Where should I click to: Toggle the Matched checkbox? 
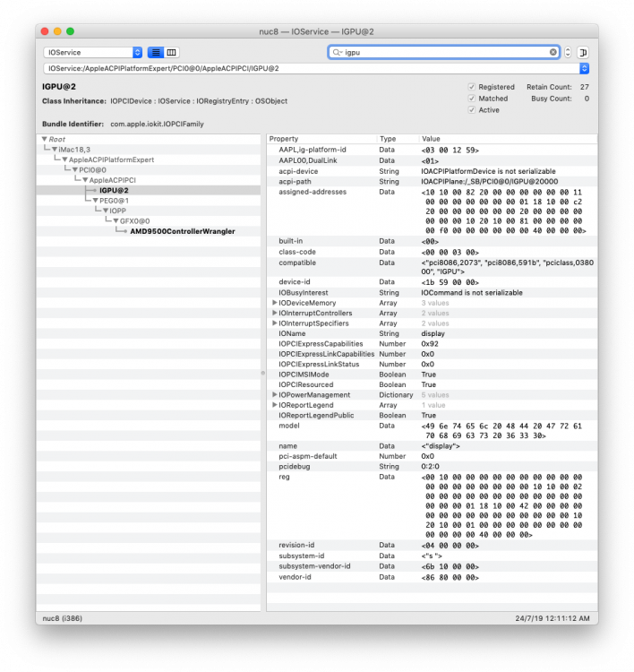472,99
